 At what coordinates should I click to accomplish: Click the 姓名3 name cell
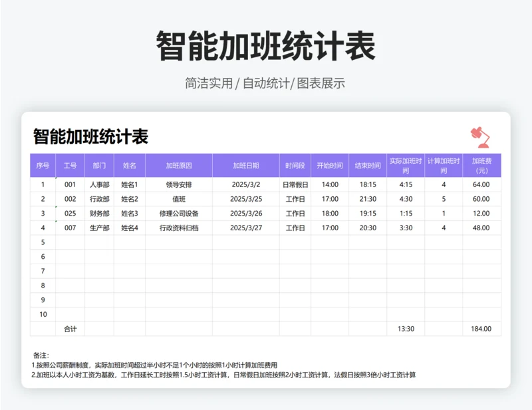[x=130, y=214]
